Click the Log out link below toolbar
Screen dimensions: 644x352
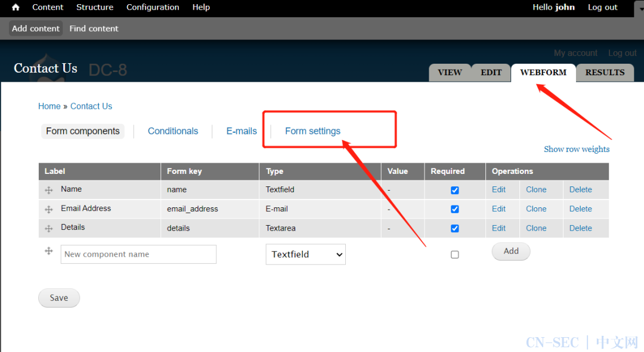coord(622,53)
